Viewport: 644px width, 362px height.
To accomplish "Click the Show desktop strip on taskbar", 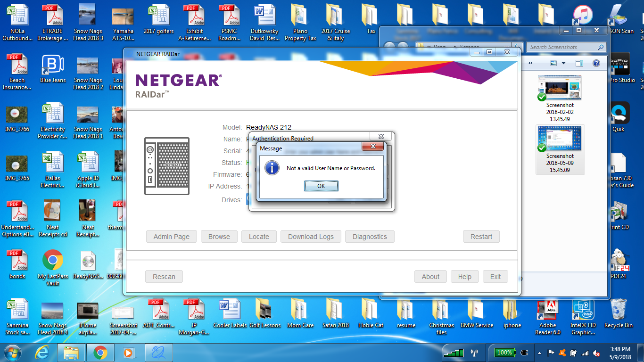I will tap(641, 353).
